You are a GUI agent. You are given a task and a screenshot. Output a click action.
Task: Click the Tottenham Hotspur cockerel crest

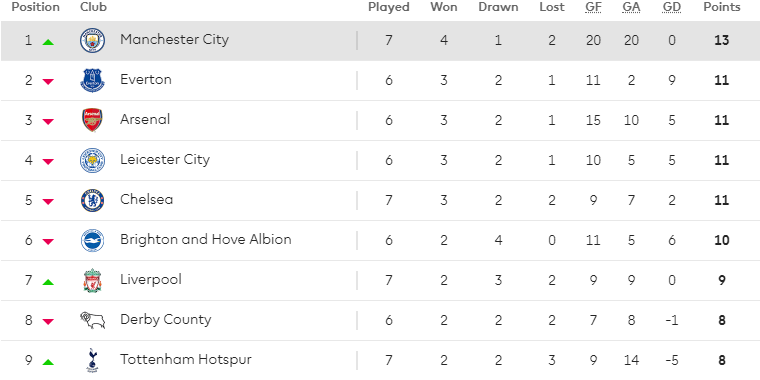coord(91,360)
